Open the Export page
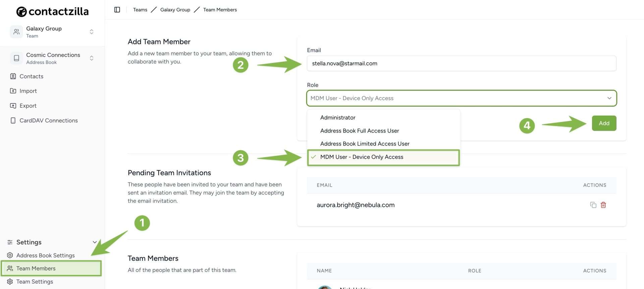The image size is (644, 289). click(28, 106)
